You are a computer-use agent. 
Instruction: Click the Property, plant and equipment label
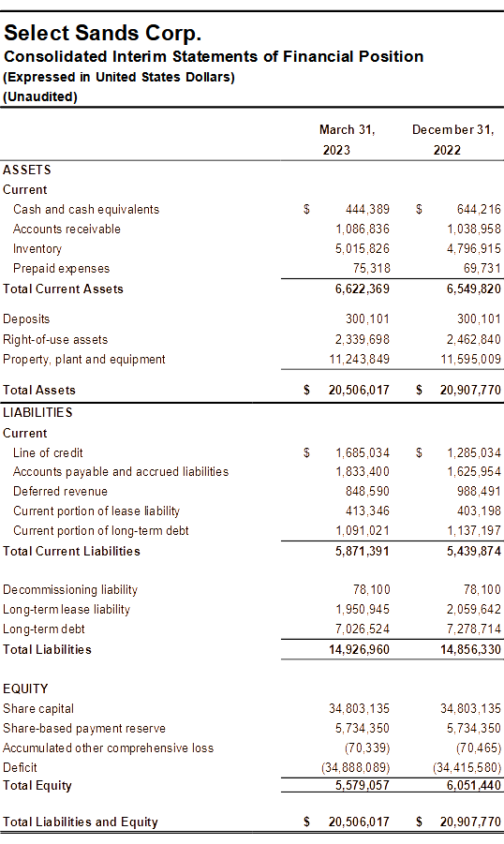click(x=84, y=360)
